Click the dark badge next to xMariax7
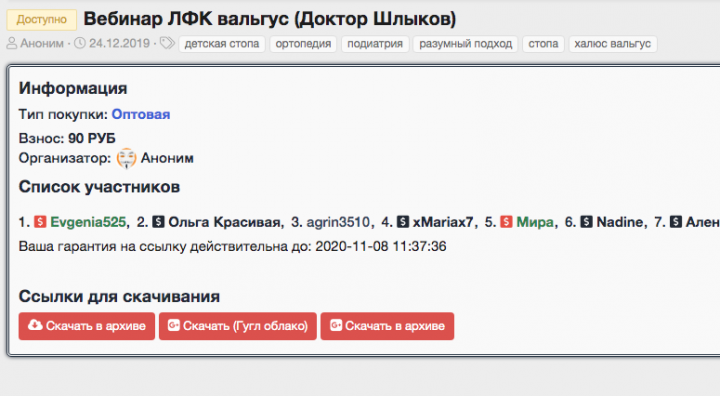This screenshot has height=396, width=720. click(x=403, y=222)
